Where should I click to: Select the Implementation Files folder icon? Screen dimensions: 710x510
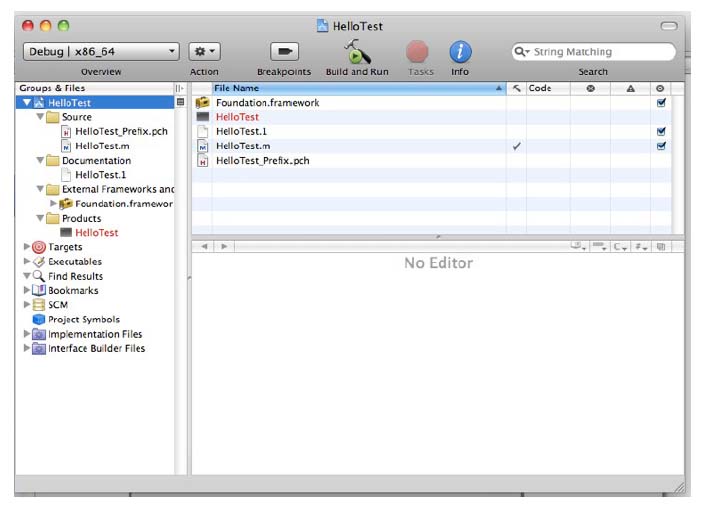pos(39,334)
